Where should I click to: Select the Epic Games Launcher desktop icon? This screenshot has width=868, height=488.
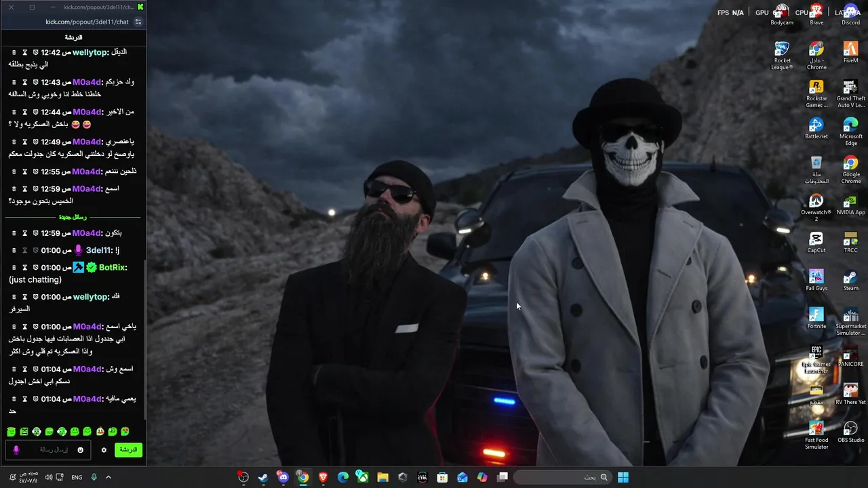coord(816,359)
